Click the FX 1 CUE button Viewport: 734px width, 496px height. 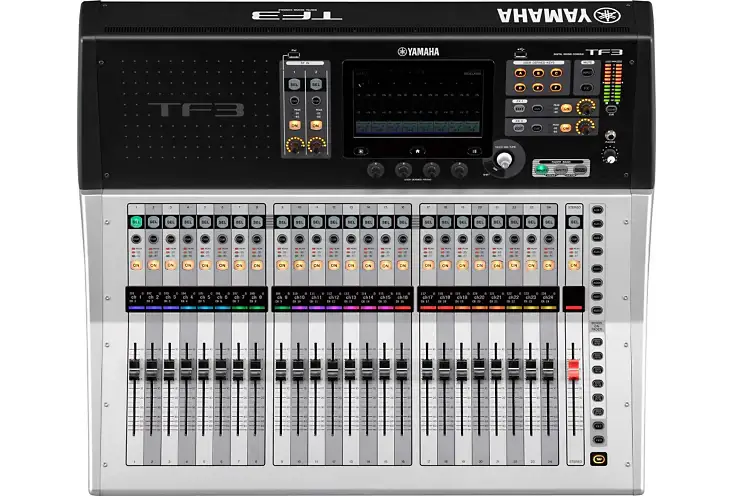coord(537,109)
